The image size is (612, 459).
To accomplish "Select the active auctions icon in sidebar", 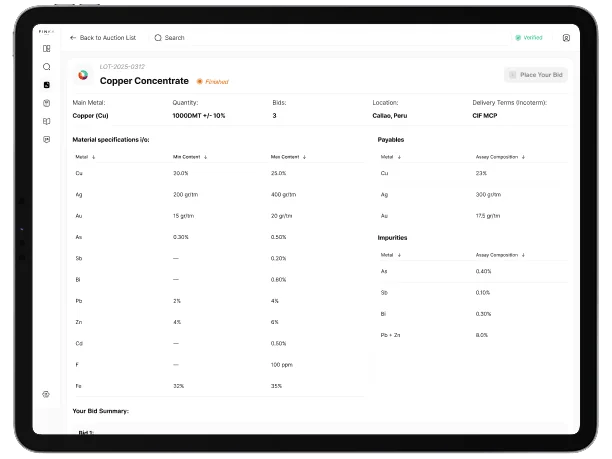I will 46,85.
